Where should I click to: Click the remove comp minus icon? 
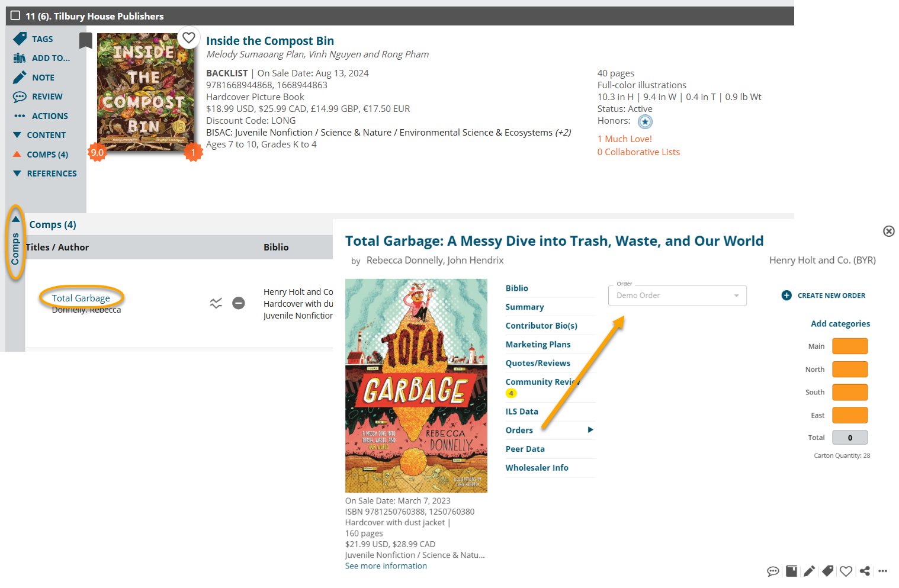click(239, 303)
